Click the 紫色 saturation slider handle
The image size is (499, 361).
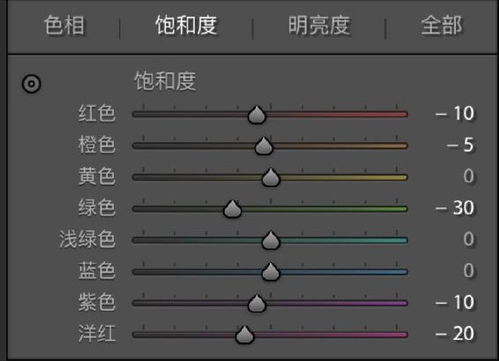[257, 303]
